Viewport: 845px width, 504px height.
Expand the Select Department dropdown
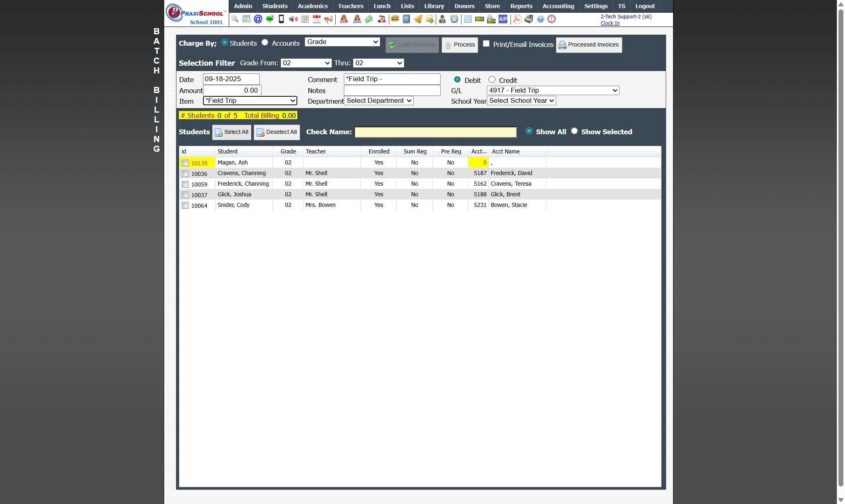[x=379, y=101]
